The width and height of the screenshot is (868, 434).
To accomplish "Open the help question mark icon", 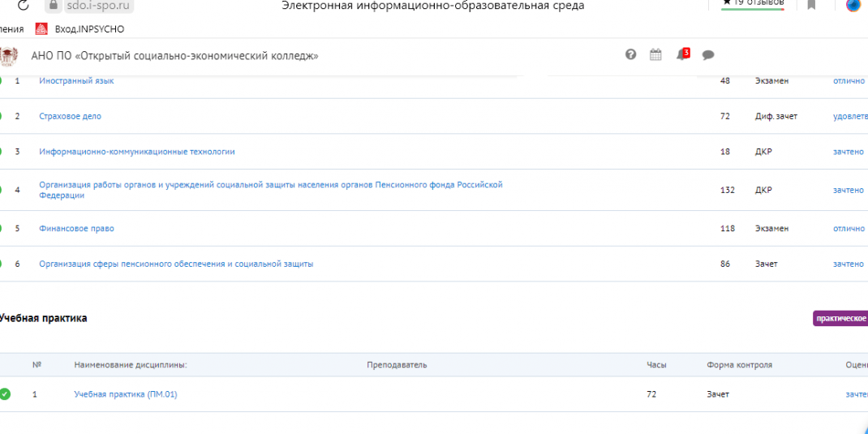I will (x=630, y=54).
